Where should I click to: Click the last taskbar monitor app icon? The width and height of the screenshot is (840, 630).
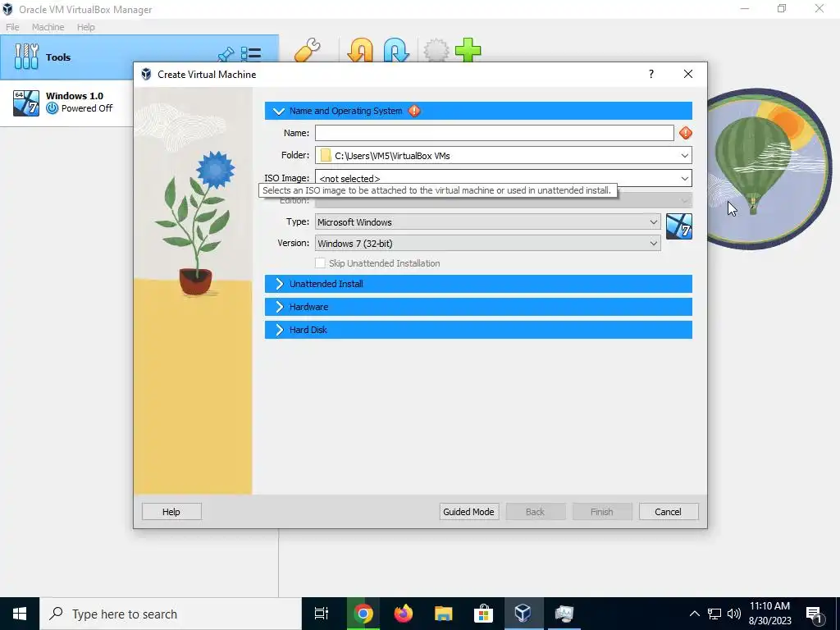point(564,614)
